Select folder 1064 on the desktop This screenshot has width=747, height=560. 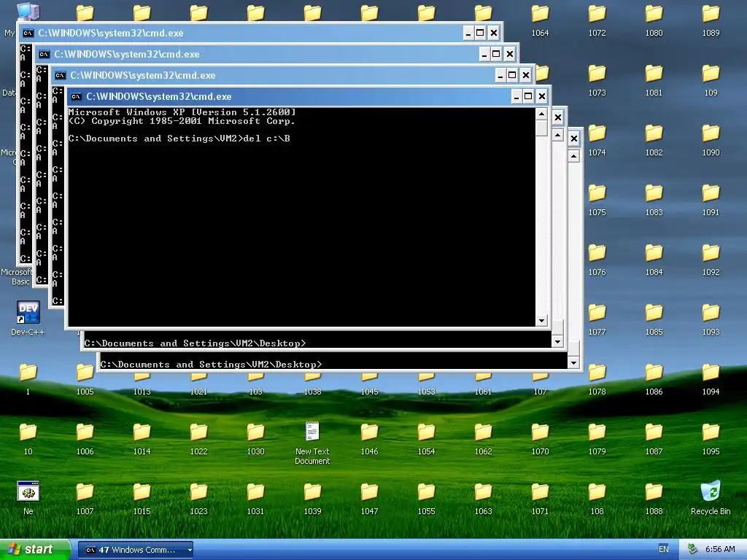(x=540, y=20)
